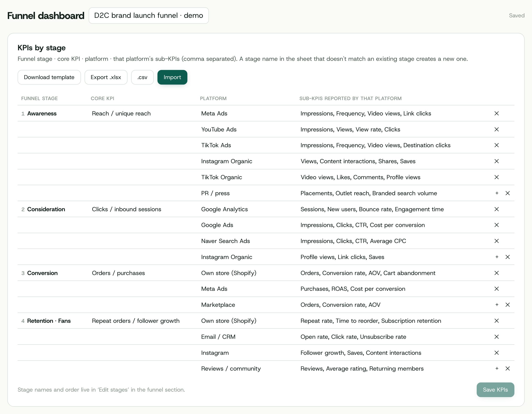Click the plus icon on Marketplace row
Screen dimensions: 532x414
pyautogui.click(x=497, y=305)
